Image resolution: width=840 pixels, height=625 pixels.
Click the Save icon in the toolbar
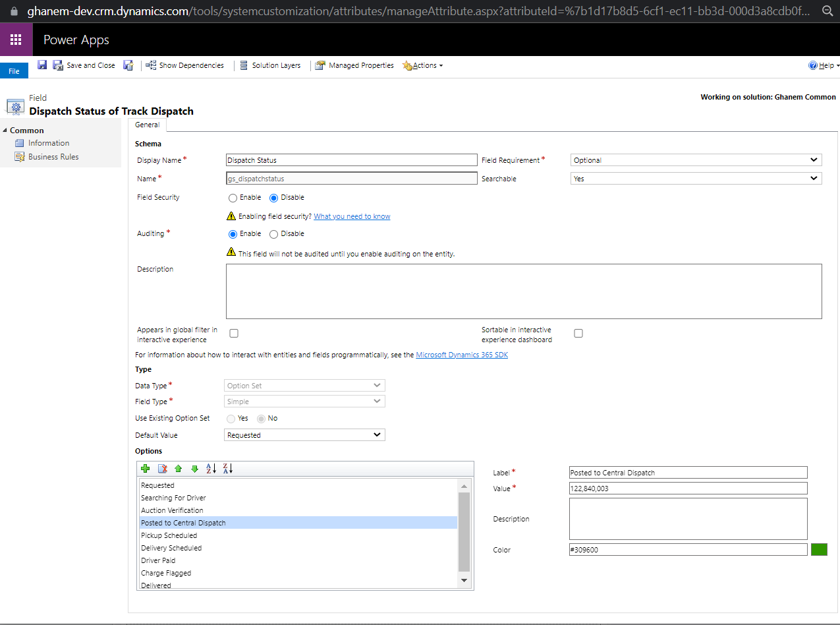tap(42, 65)
